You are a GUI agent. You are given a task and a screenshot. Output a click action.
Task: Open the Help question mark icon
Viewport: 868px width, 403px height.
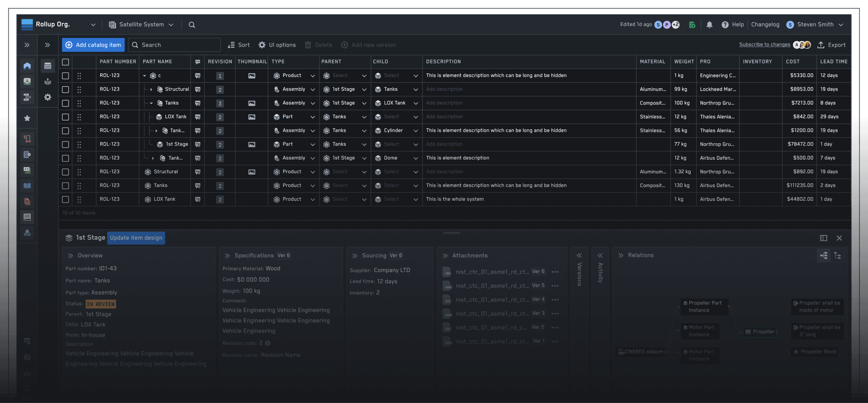[x=725, y=25]
